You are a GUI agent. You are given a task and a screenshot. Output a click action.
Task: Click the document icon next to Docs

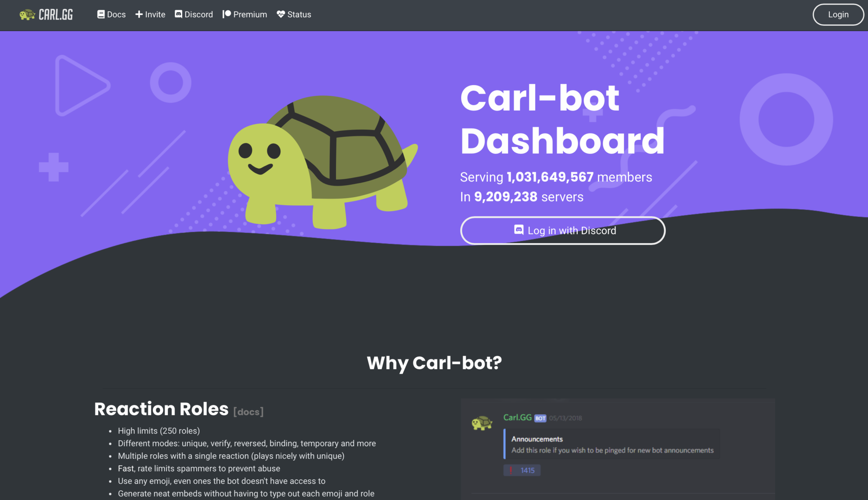100,14
